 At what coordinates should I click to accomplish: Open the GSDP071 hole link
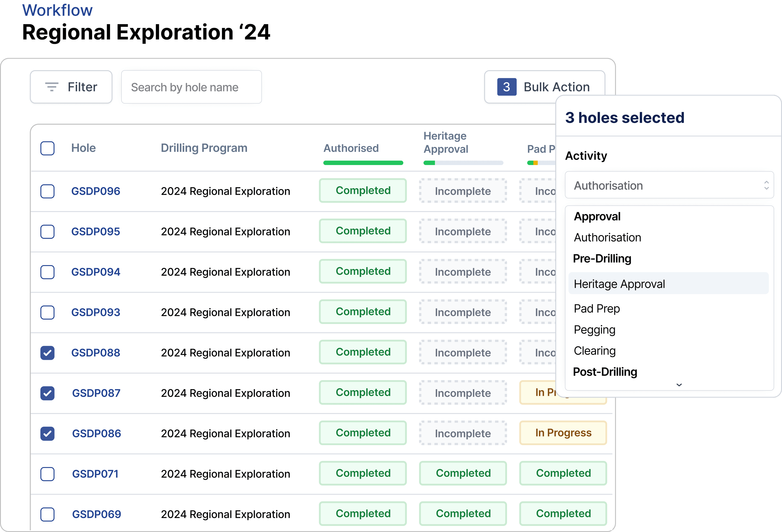pyautogui.click(x=95, y=474)
